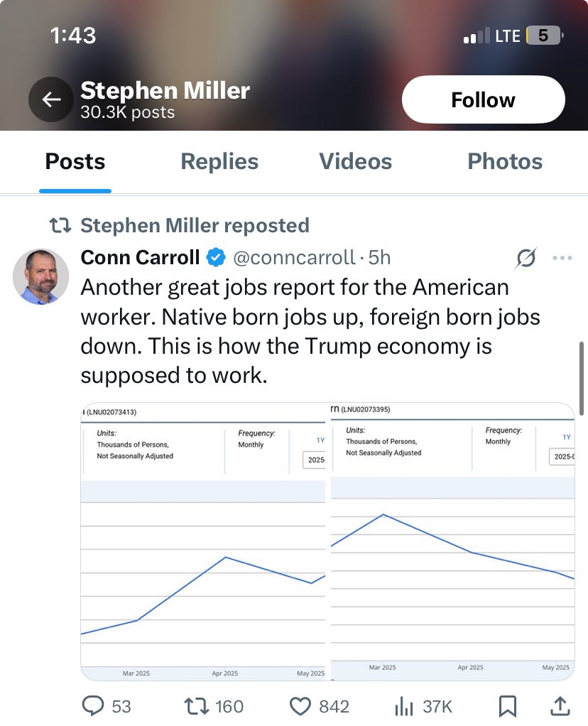Click the Conn Carroll display name
The width and height of the screenshot is (588, 726).
[141, 257]
